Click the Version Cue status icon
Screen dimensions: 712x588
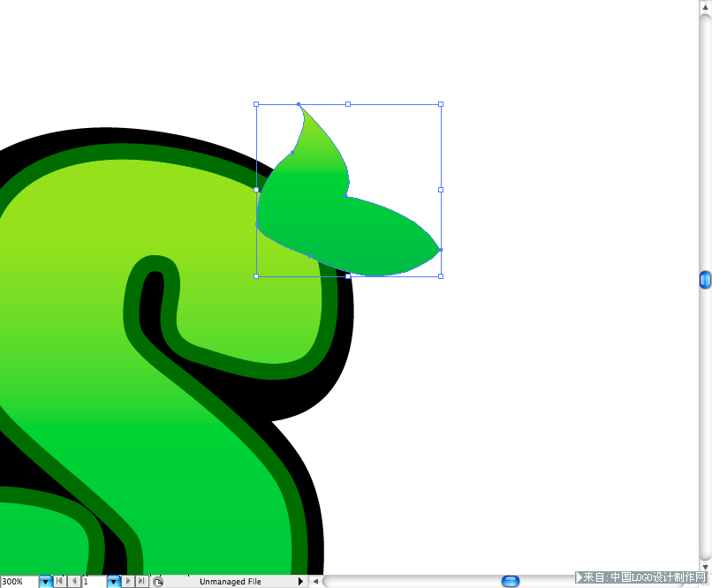pos(157,582)
